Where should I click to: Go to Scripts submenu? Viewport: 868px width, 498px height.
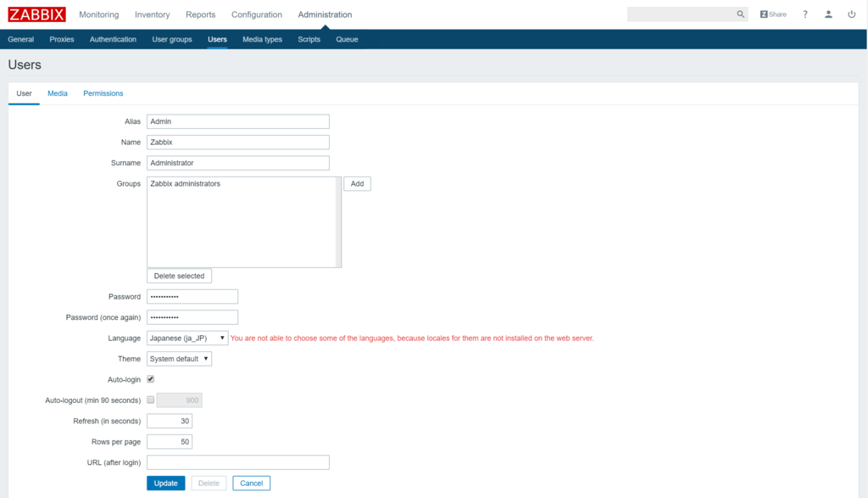pos(309,39)
